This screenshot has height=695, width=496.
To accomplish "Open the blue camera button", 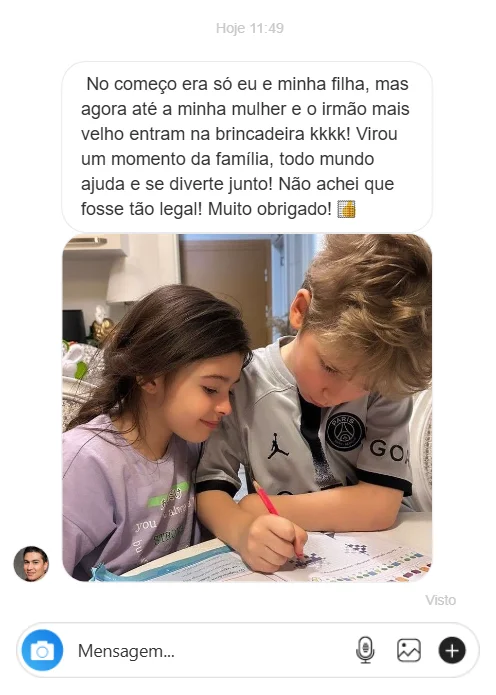I will tap(42, 650).
